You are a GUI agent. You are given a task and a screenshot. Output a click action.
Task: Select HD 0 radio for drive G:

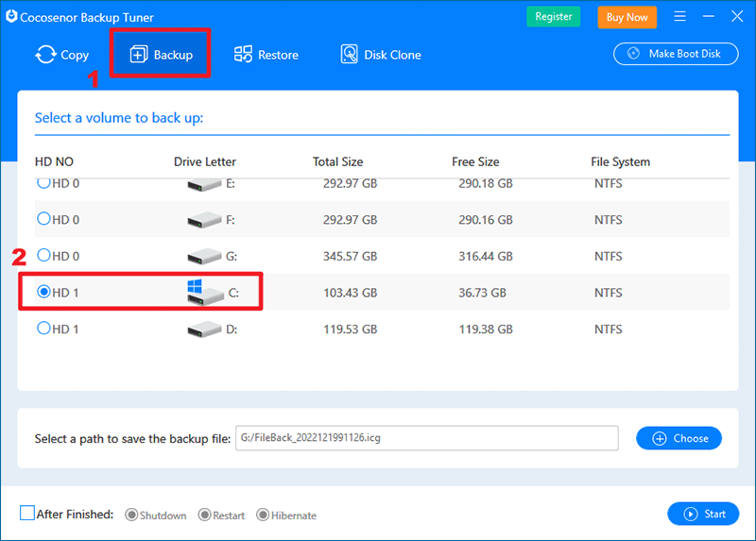(x=43, y=255)
